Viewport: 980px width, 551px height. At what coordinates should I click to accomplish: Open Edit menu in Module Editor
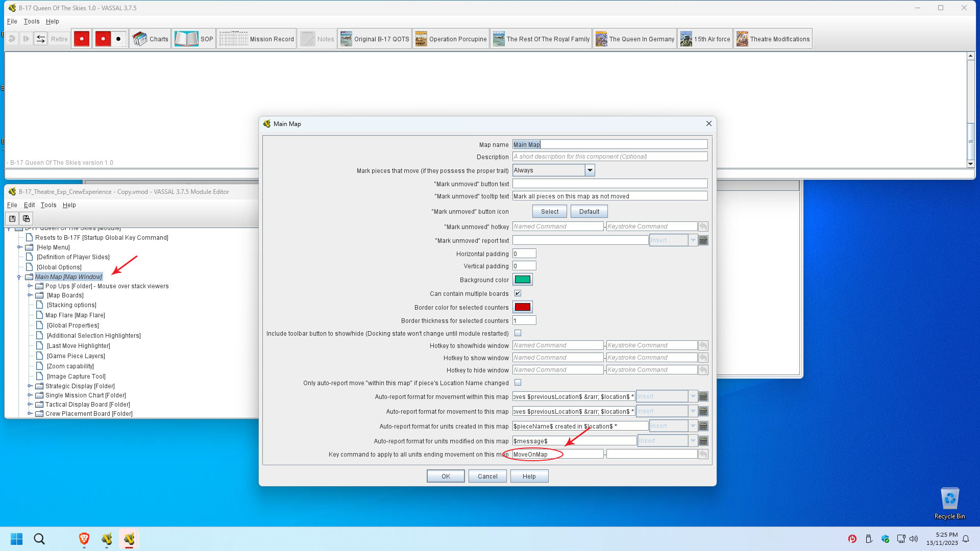point(29,205)
